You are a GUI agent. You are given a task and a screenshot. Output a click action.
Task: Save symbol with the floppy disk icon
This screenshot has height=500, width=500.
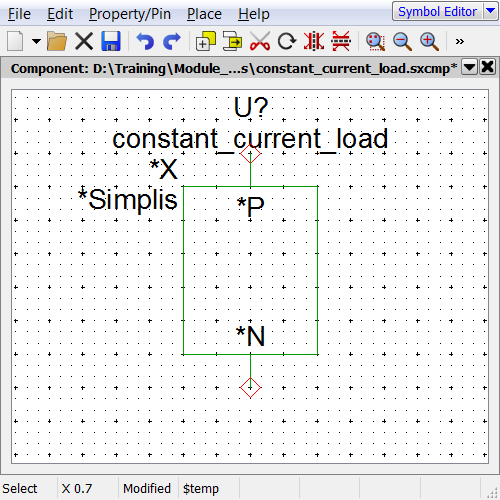coord(111,41)
